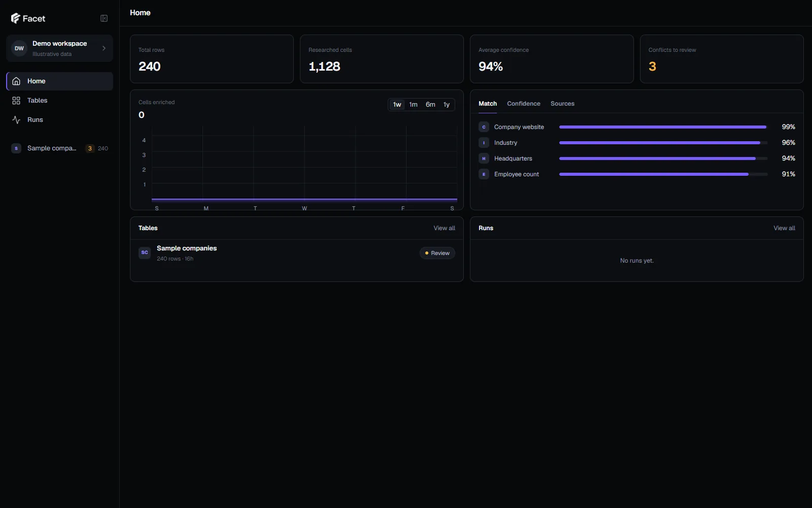Select the 1m chart range
This screenshot has width=812, height=508.
click(413, 105)
